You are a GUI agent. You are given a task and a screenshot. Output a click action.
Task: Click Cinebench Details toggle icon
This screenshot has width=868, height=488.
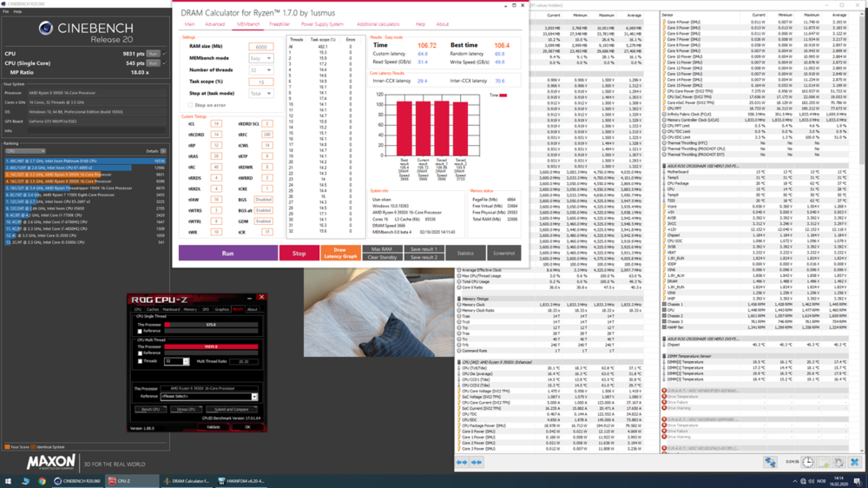pyautogui.click(x=163, y=151)
